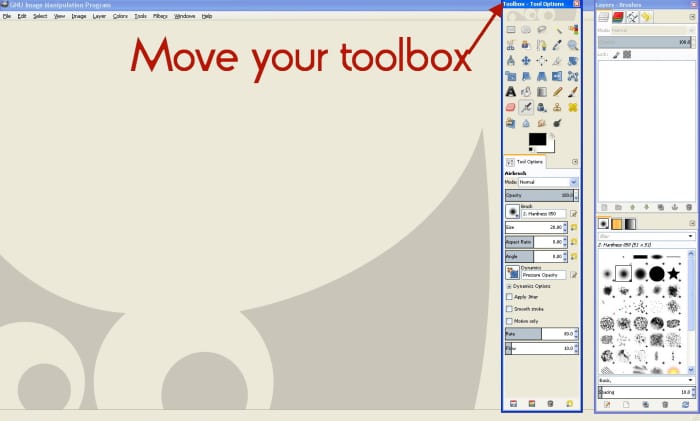Enable the Apply Jitter checkbox
Image resolution: width=700 pixels, height=421 pixels.
[510, 297]
